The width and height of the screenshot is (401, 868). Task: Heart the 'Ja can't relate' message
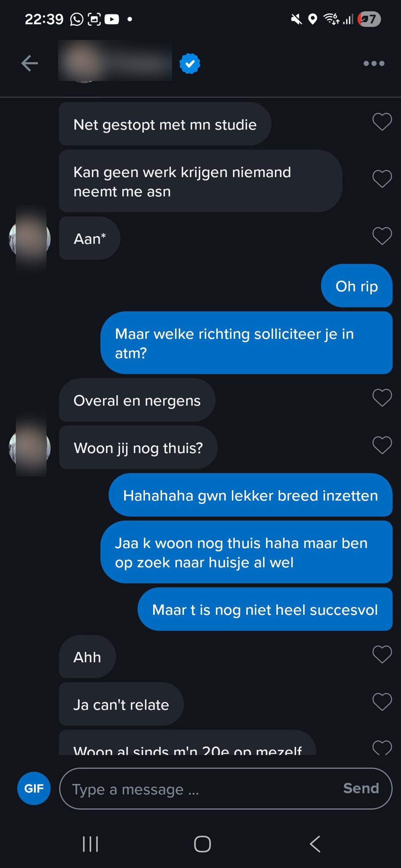click(382, 702)
